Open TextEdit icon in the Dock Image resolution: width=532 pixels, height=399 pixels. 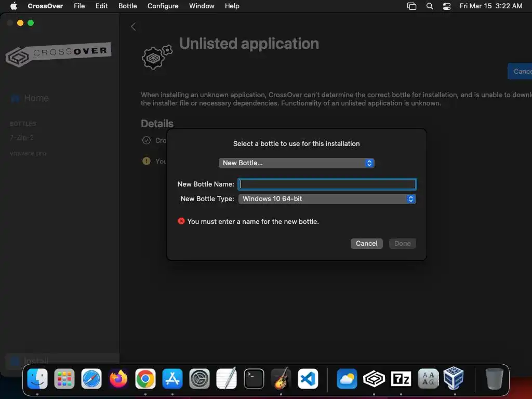point(227,379)
